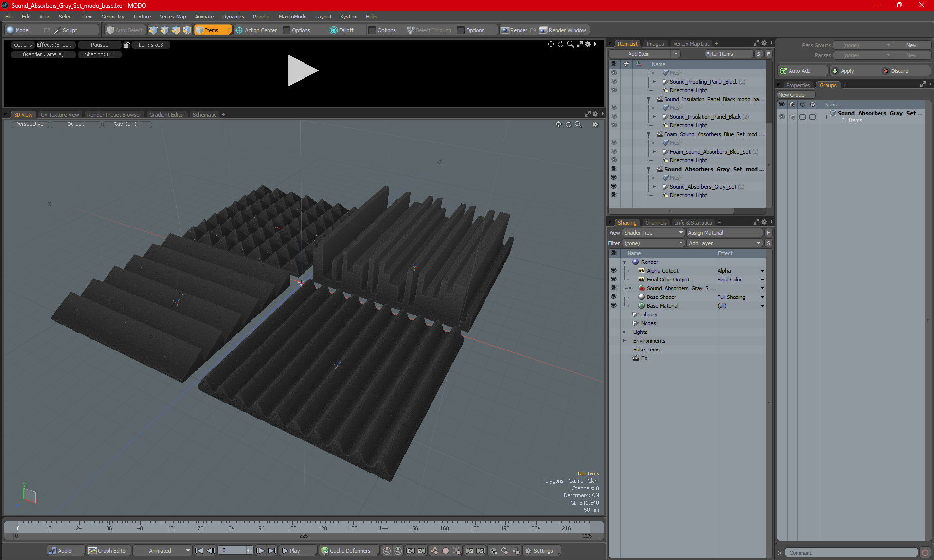The width and height of the screenshot is (934, 560).
Task: Toggle visibility of Base Material layer
Action: click(613, 306)
